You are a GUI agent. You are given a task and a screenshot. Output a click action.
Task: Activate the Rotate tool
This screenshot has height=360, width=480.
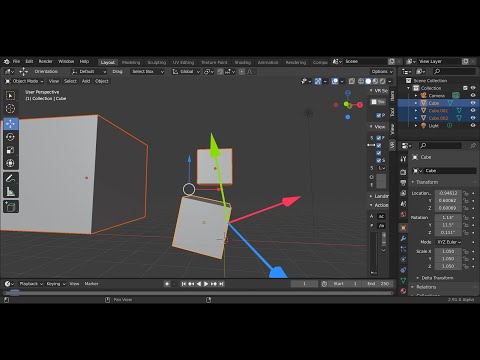click(10, 137)
